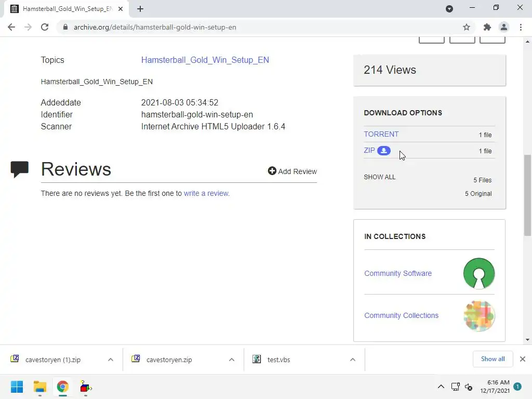Open the notification badge in system tray

coord(517,387)
